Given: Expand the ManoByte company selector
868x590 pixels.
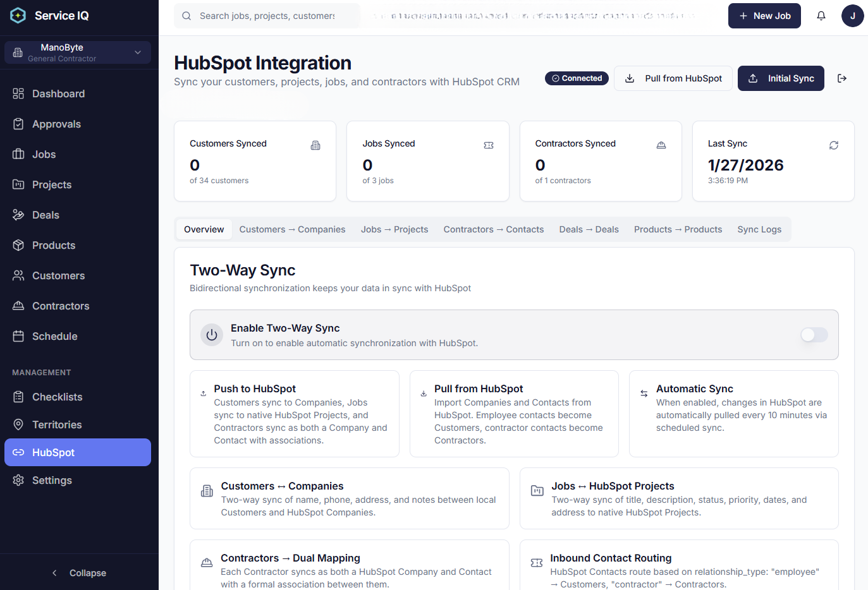Looking at the screenshot, I should click(78, 52).
